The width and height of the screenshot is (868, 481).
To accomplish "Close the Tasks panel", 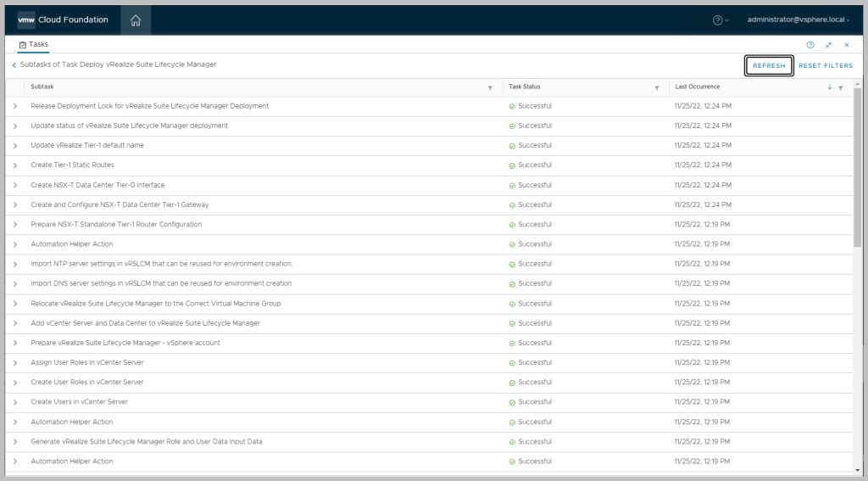I will (847, 45).
